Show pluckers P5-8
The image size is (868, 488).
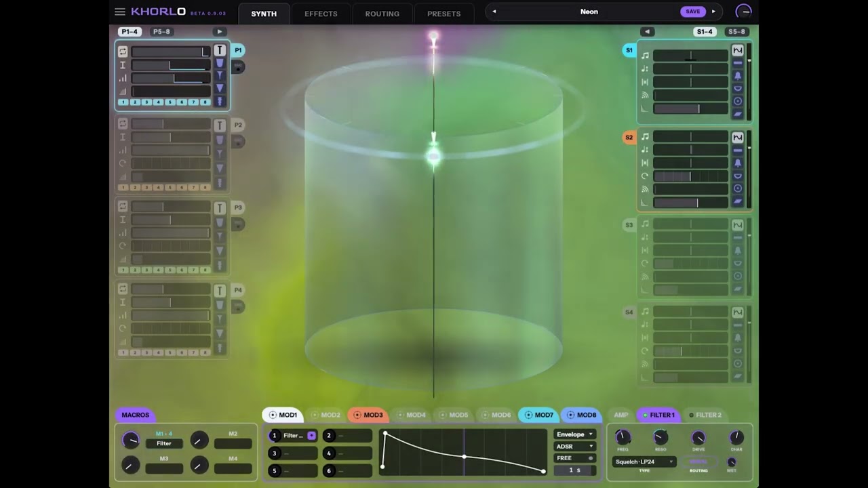pos(161,32)
